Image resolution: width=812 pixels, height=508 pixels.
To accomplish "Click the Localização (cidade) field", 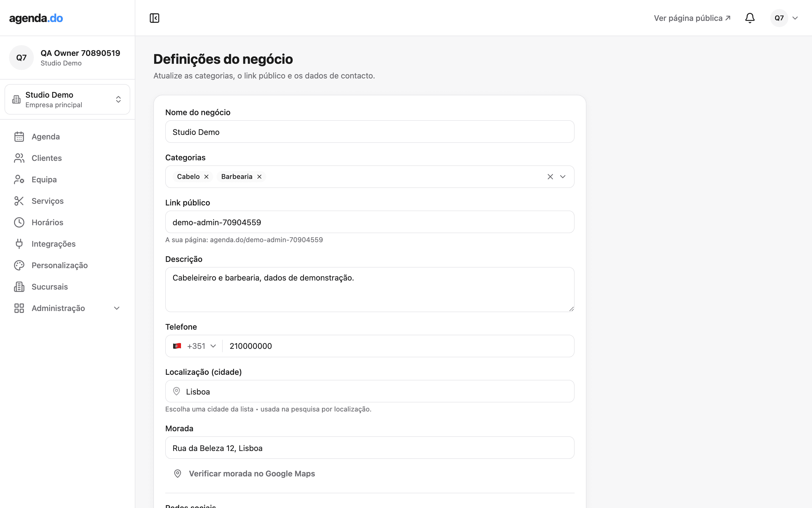I will [370, 391].
